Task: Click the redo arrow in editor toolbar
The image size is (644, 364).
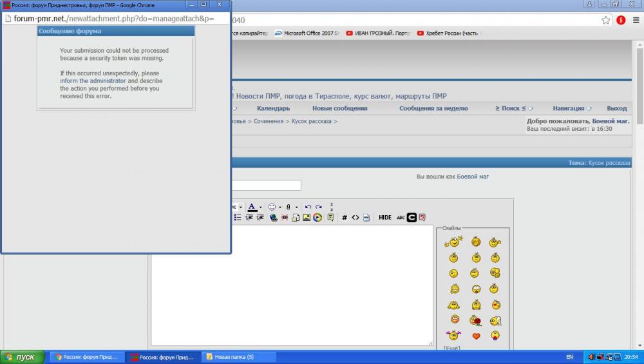Action: point(319,207)
